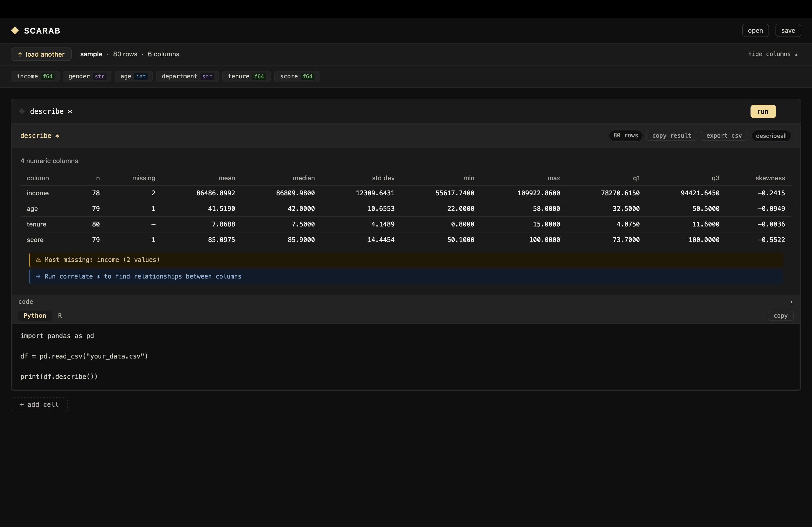Select the department str column chip
The width and height of the screenshot is (812, 527).
(187, 76)
